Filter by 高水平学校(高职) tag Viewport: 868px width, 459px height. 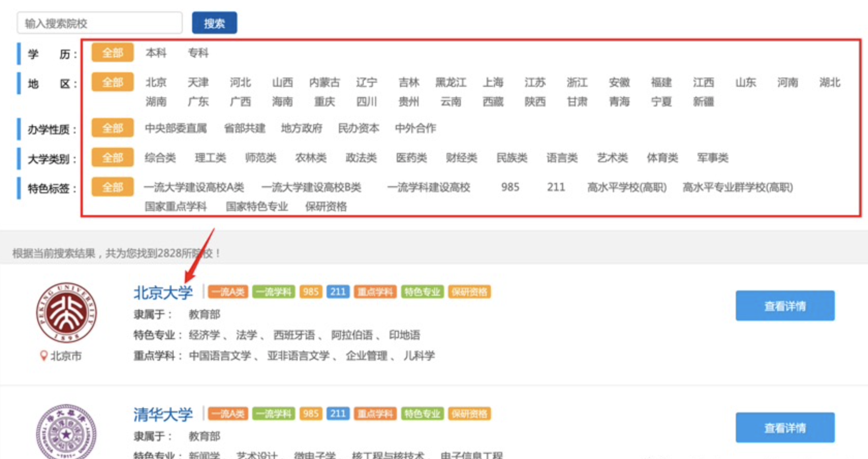pos(627,187)
